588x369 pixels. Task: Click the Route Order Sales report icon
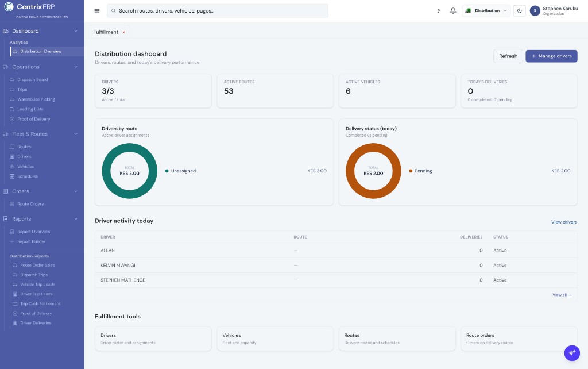click(x=15, y=265)
